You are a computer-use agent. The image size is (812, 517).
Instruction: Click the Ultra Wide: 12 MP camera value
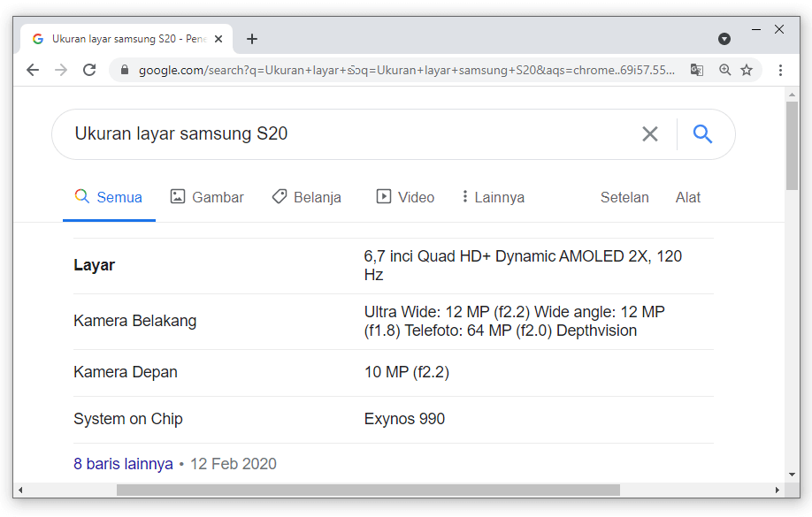[x=514, y=321]
